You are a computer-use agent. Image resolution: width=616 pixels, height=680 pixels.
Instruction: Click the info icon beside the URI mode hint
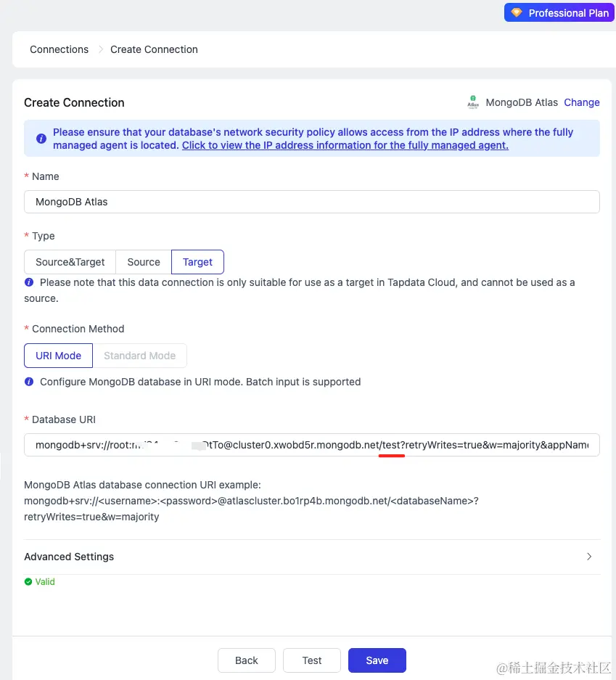pyautogui.click(x=29, y=382)
